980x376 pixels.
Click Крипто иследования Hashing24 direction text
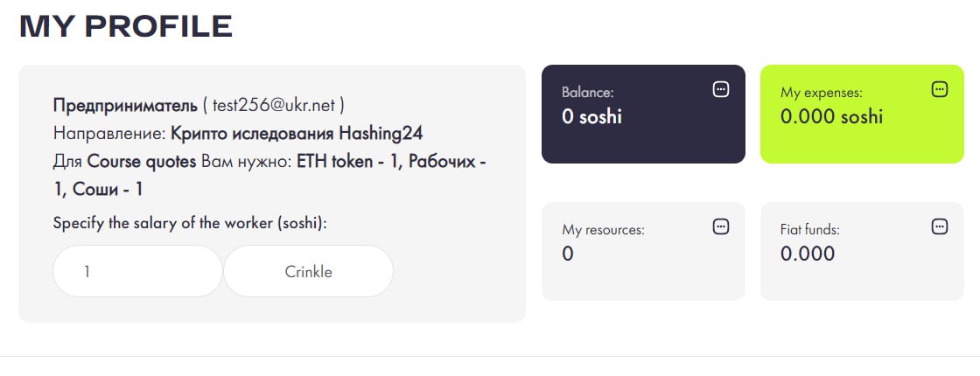click(x=303, y=134)
